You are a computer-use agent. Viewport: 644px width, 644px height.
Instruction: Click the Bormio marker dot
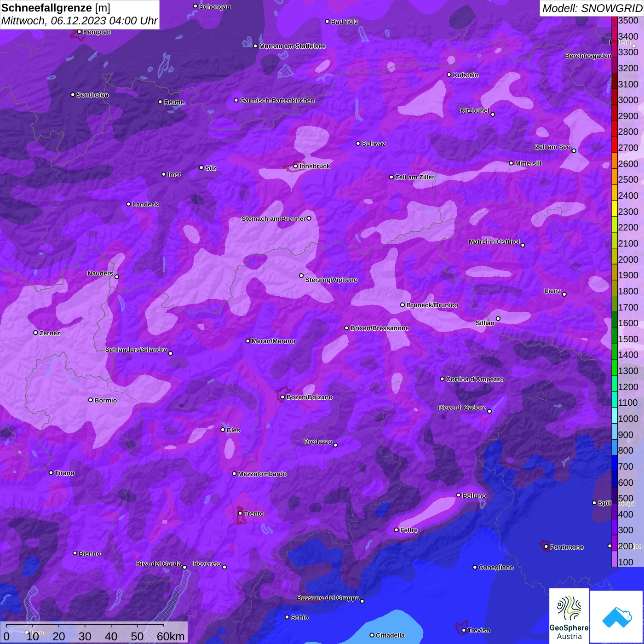click(91, 400)
